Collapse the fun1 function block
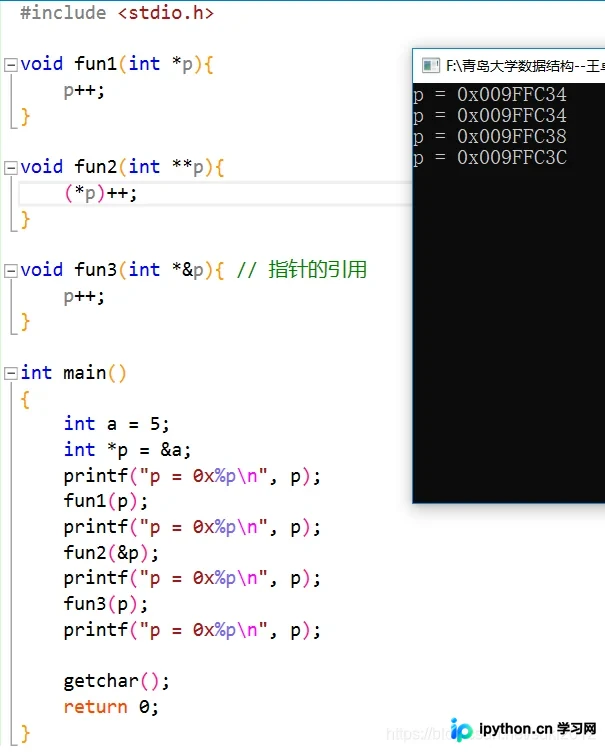The image size is (605, 752). (x=11, y=65)
